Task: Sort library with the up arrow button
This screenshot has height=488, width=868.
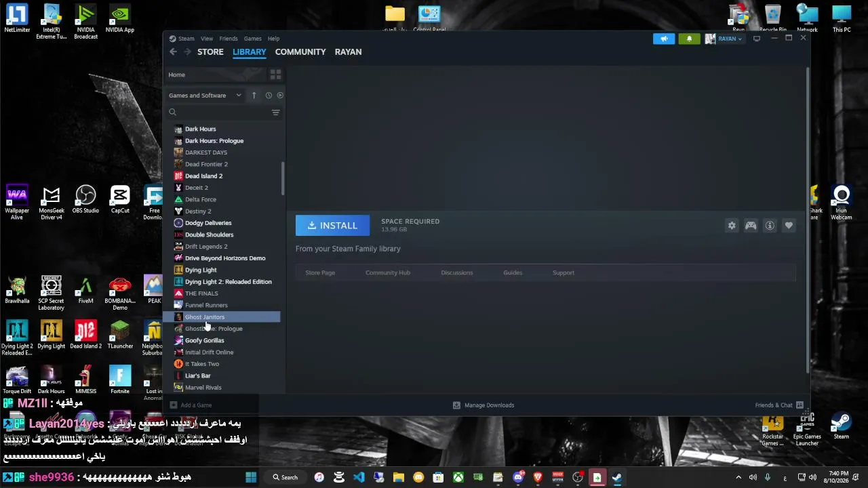Action: (254, 96)
